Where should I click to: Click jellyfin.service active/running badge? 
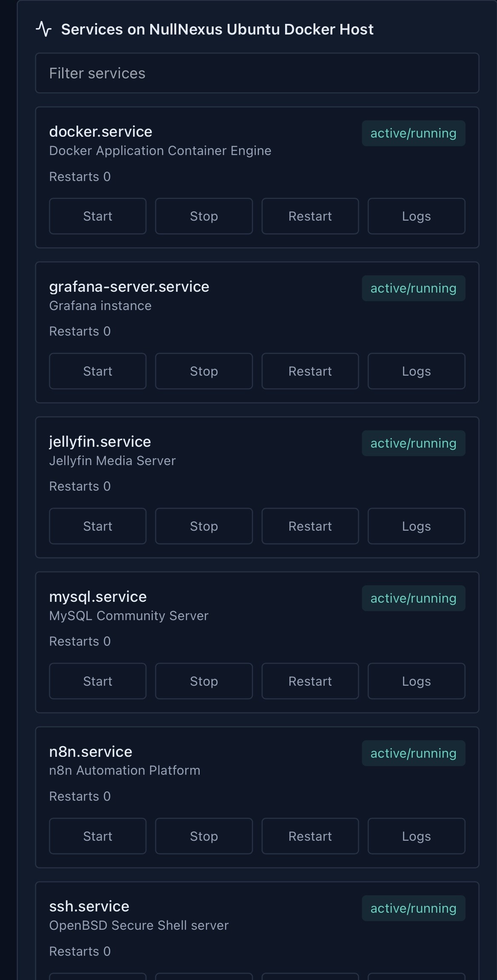pos(414,443)
